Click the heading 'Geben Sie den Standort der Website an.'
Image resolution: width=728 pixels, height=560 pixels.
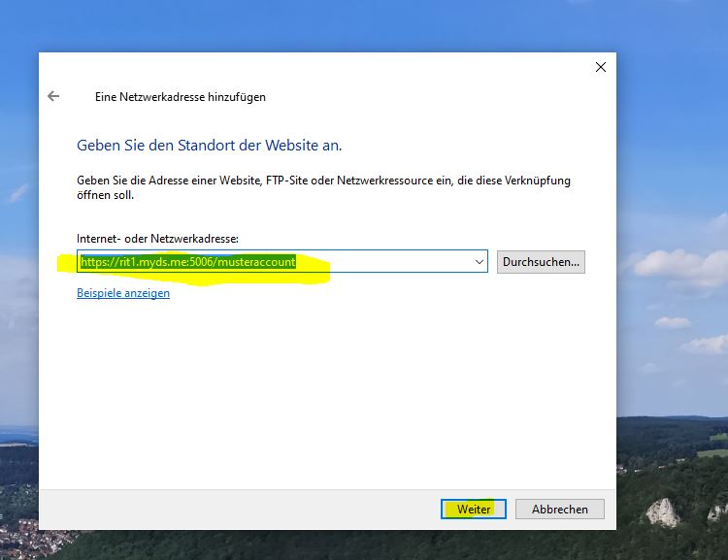209,146
